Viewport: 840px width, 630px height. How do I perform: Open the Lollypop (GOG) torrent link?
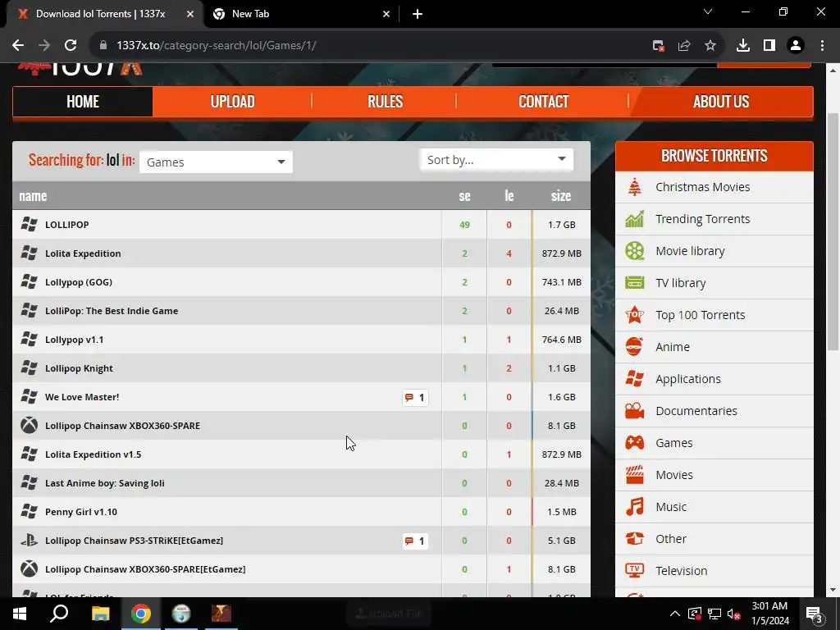tap(79, 282)
